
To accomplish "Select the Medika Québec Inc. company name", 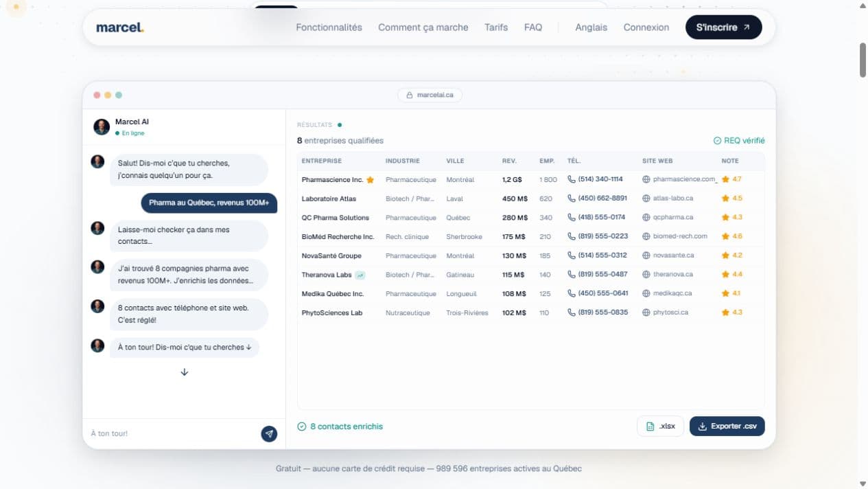I will pos(333,294).
